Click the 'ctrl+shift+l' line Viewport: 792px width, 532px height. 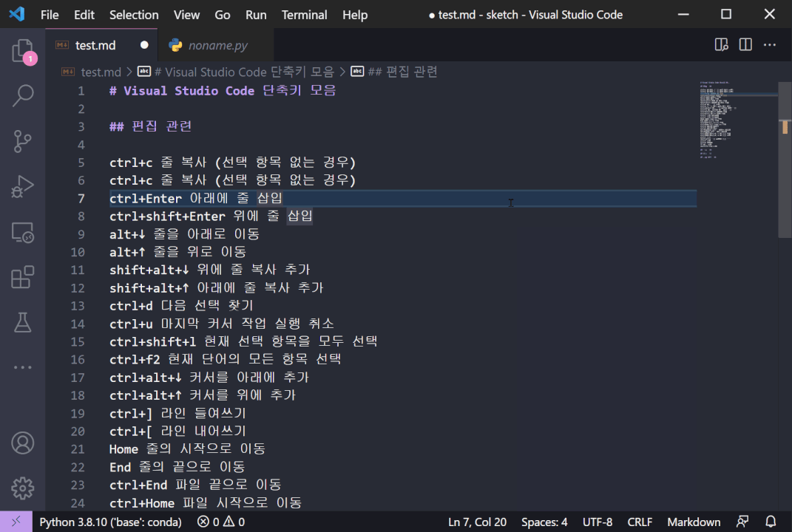point(243,341)
